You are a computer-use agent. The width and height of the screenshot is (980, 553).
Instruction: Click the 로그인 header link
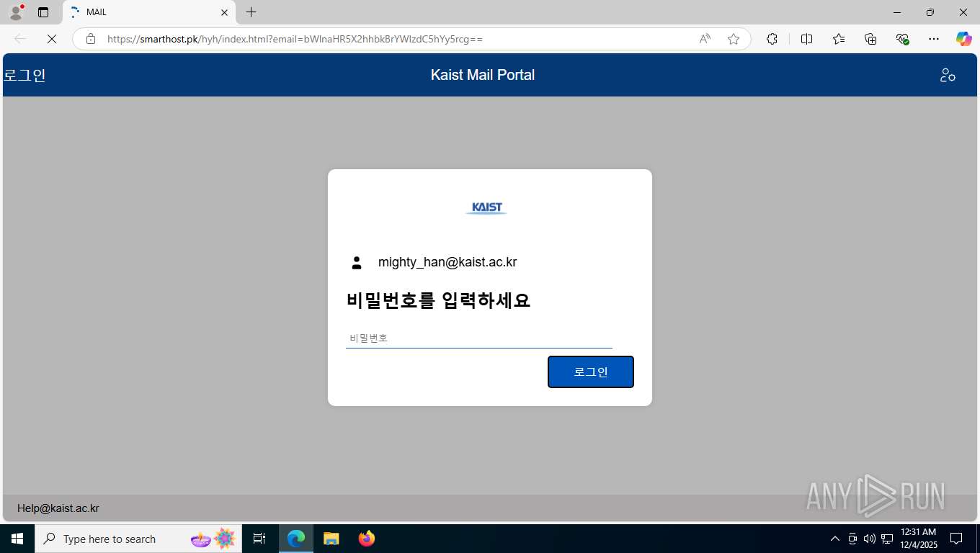[24, 75]
